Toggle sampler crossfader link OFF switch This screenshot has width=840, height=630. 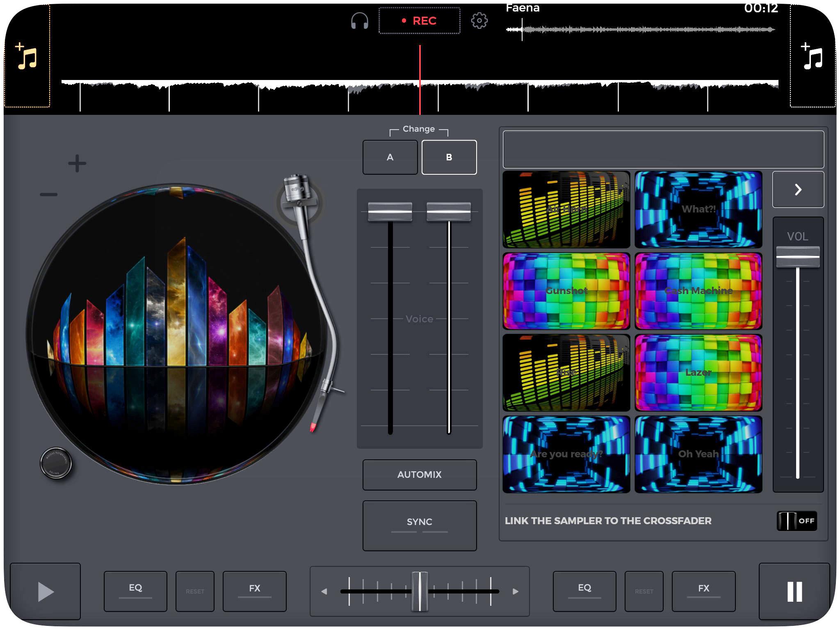click(x=797, y=521)
